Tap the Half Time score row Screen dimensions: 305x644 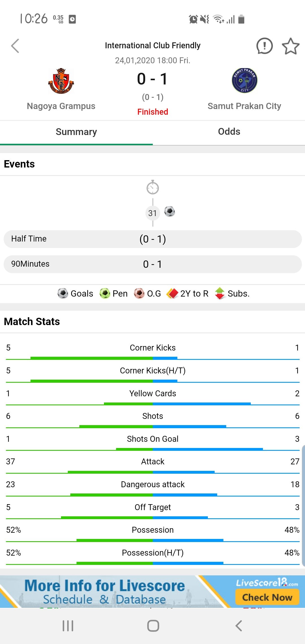(152, 239)
